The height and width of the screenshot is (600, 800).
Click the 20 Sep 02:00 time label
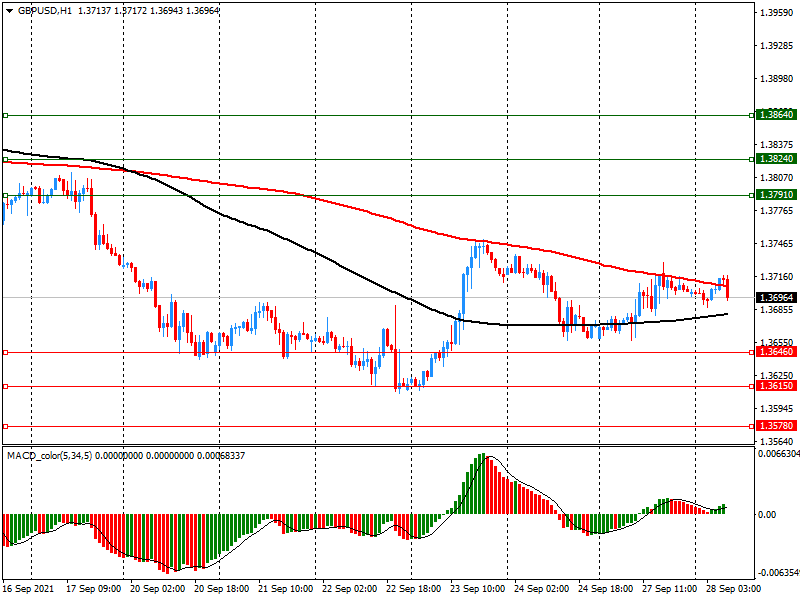(158, 589)
